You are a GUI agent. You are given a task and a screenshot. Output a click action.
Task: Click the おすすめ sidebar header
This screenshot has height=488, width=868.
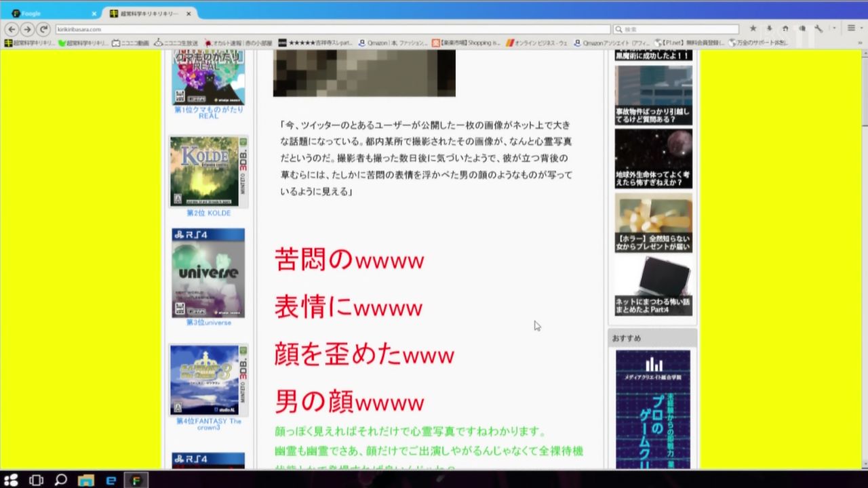click(x=652, y=338)
